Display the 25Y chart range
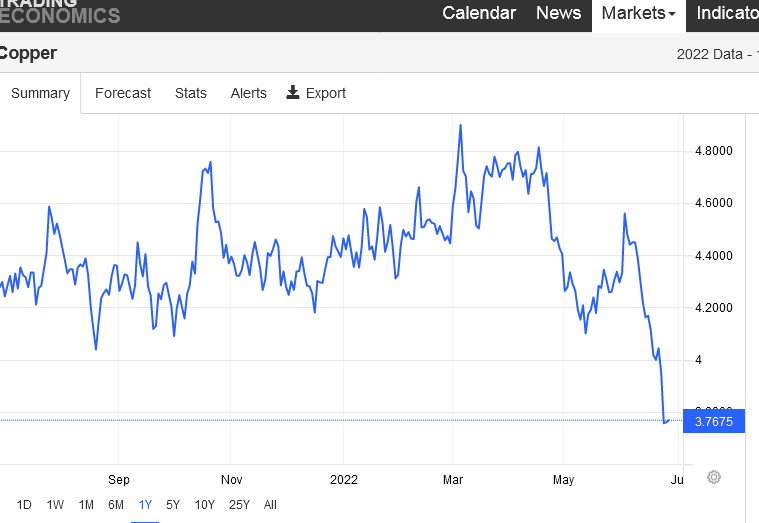This screenshot has height=523, width=759. coord(239,505)
